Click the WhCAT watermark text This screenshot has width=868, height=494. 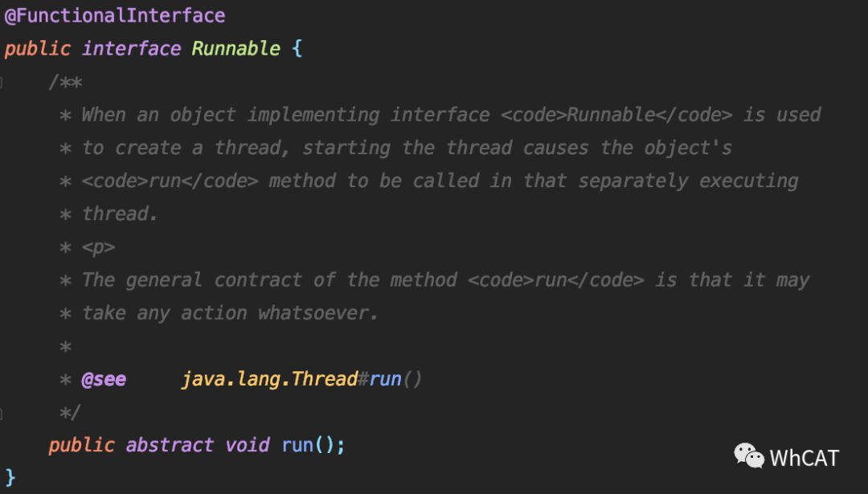pyautogui.click(x=805, y=458)
